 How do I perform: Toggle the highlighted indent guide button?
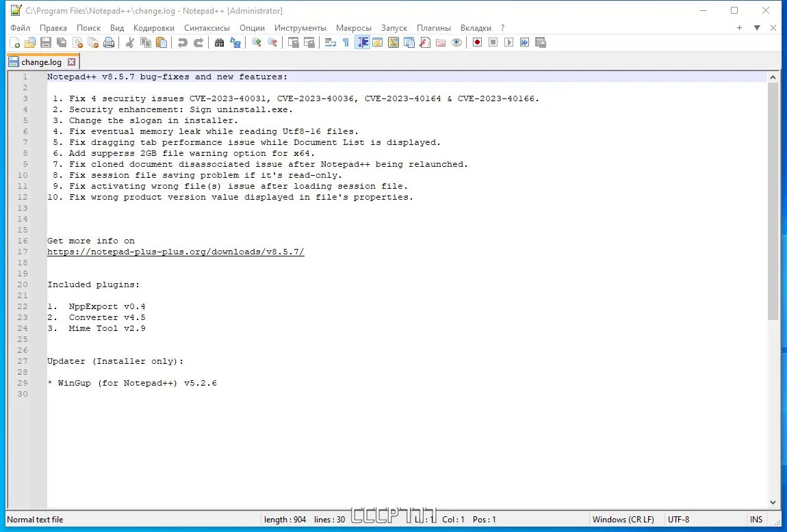point(362,42)
